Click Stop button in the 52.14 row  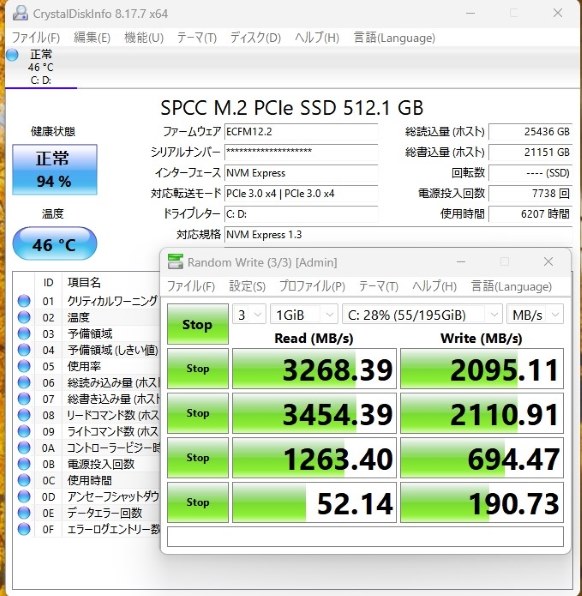198,502
